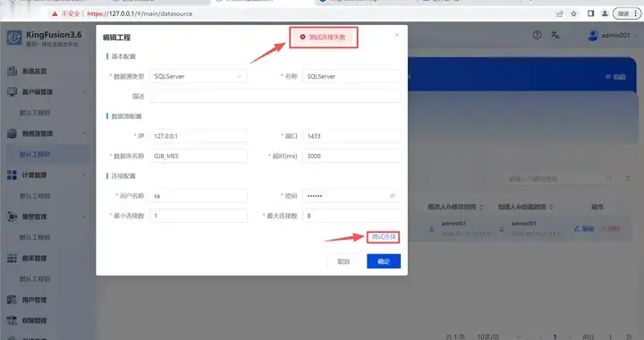Click the 测试连接 link
This screenshot has height=340, width=644.
pos(384,237)
